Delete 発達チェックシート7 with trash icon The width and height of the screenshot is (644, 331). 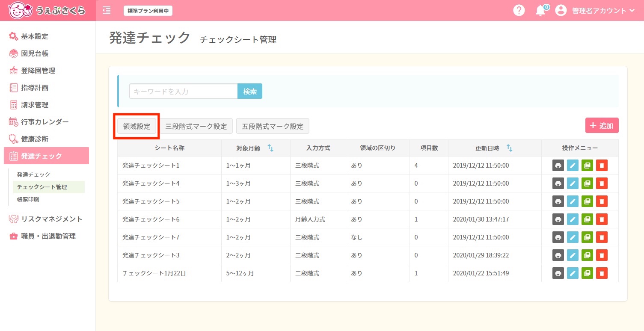(602, 237)
